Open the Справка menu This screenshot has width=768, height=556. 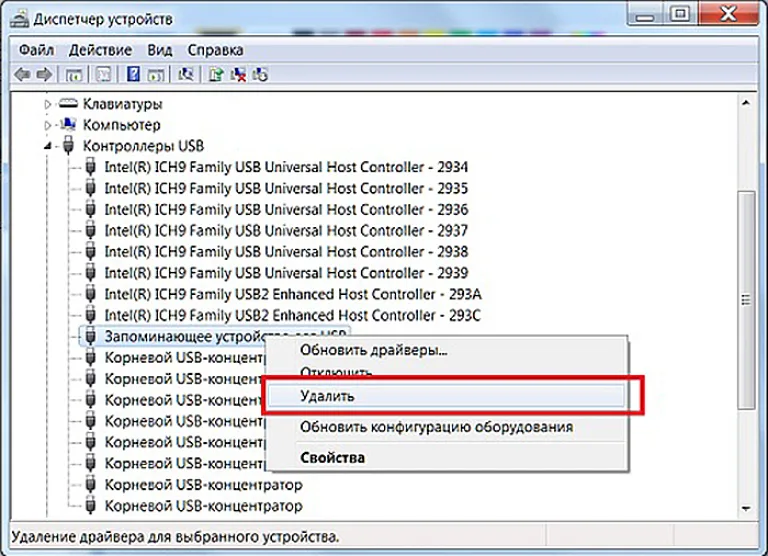[215, 50]
